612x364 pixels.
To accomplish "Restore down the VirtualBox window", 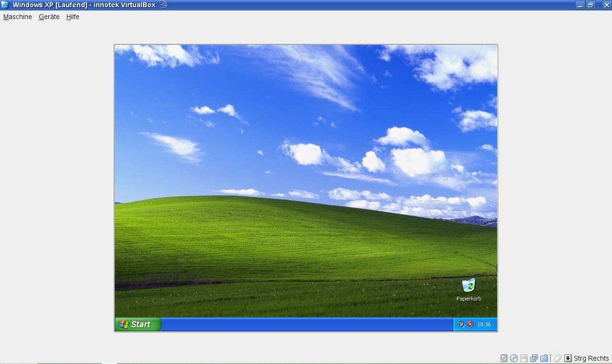I will [591, 5].
